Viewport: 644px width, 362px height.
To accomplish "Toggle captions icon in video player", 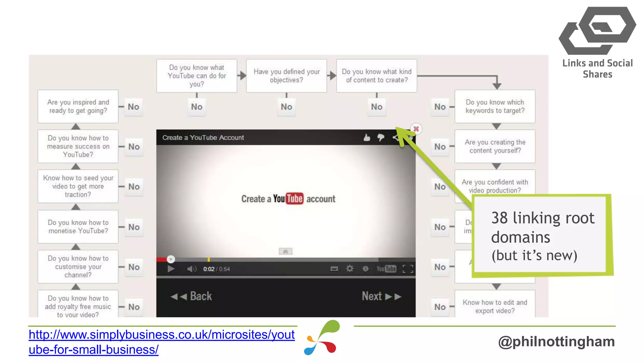I will pos(334,269).
